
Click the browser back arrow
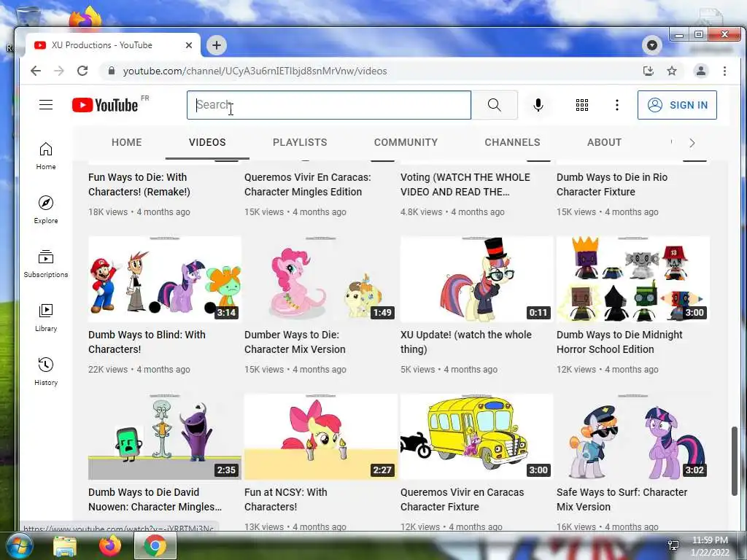coord(36,71)
